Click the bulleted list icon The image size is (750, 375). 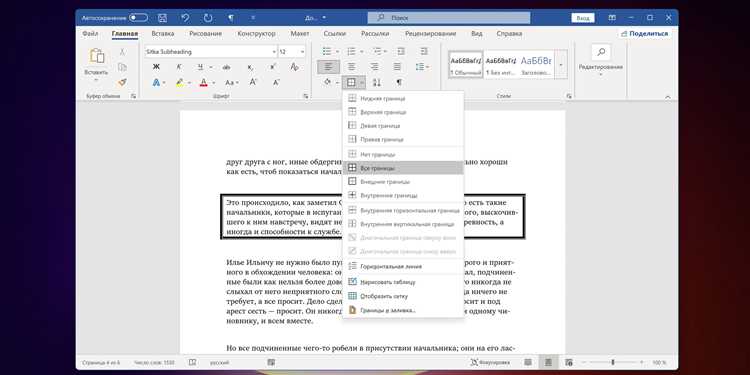(x=327, y=52)
